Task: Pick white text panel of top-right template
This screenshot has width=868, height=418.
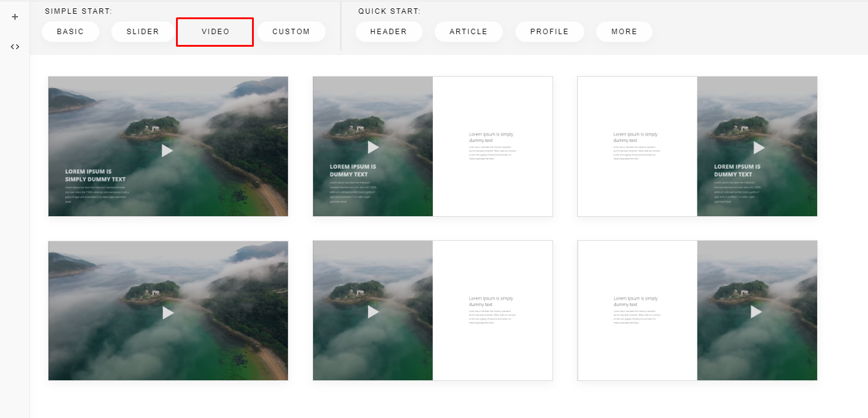Action: 637,146
